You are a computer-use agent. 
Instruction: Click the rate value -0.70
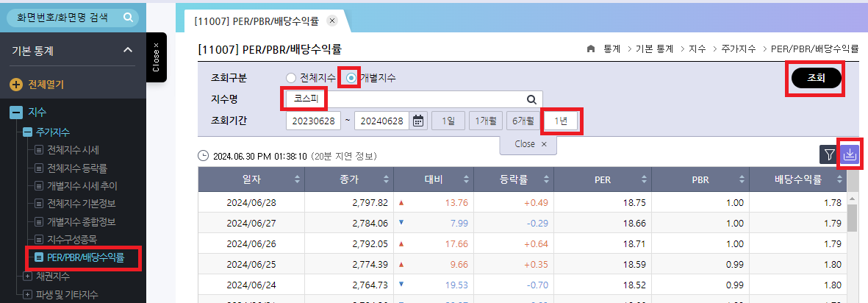pos(537,285)
